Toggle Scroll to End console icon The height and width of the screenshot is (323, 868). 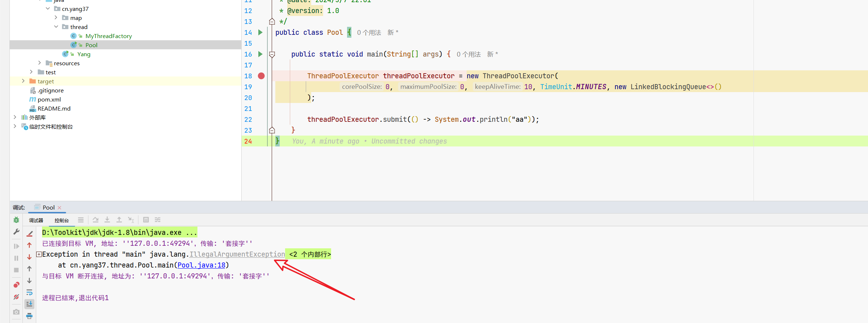(30, 304)
